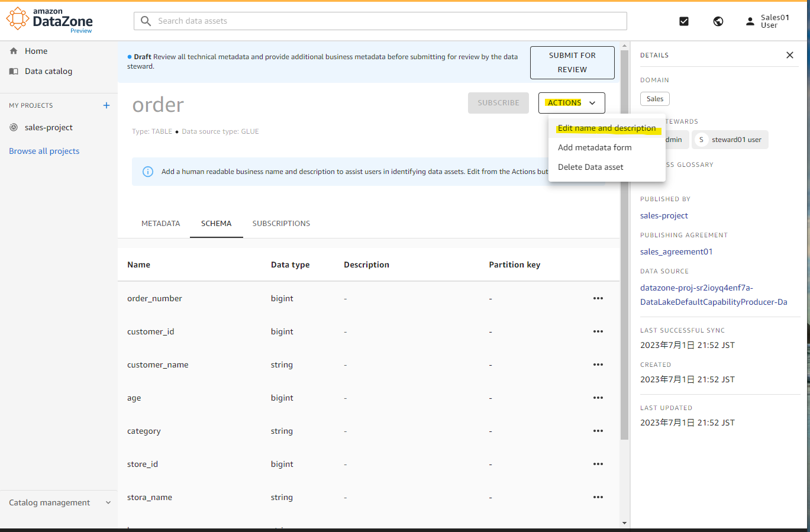
Task: Expand the ACTIONS dropdown
Action: (572, 102)
